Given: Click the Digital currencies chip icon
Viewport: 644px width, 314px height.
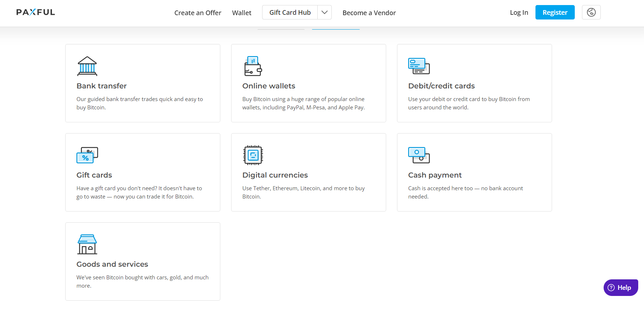Looking at the screenshot, I should click(x=253, y=155).
